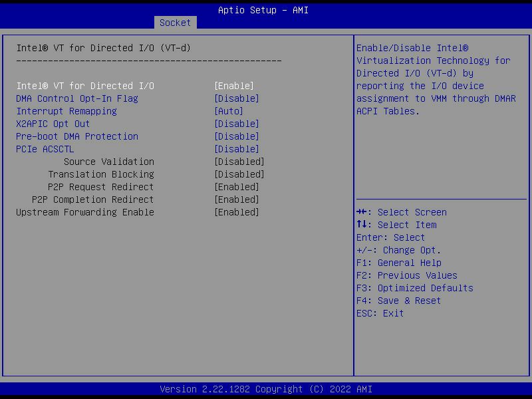Click the F2: Previous Values hint
This screenshot has height=399, width=532.
coord(407,275)
